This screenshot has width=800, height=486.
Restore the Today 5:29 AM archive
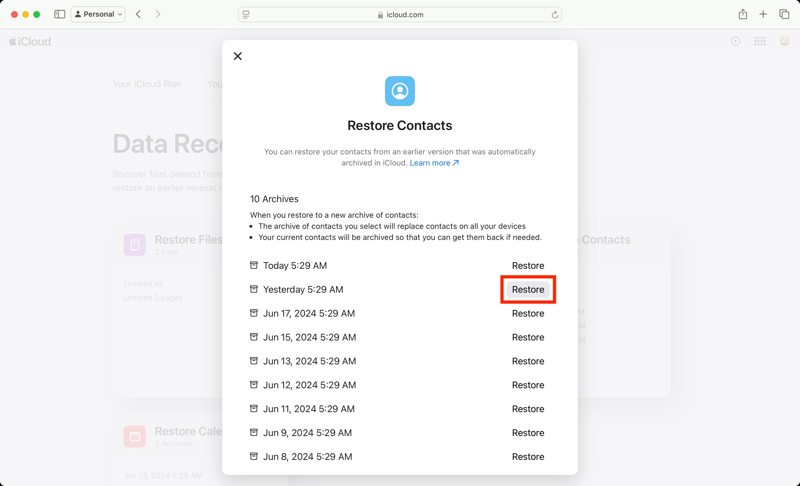pos(528,266)
